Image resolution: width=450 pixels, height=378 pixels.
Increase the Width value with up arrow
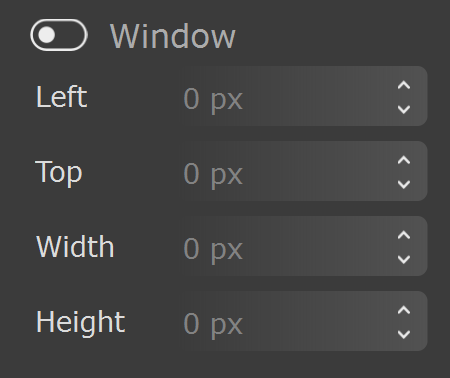[404, 235]
